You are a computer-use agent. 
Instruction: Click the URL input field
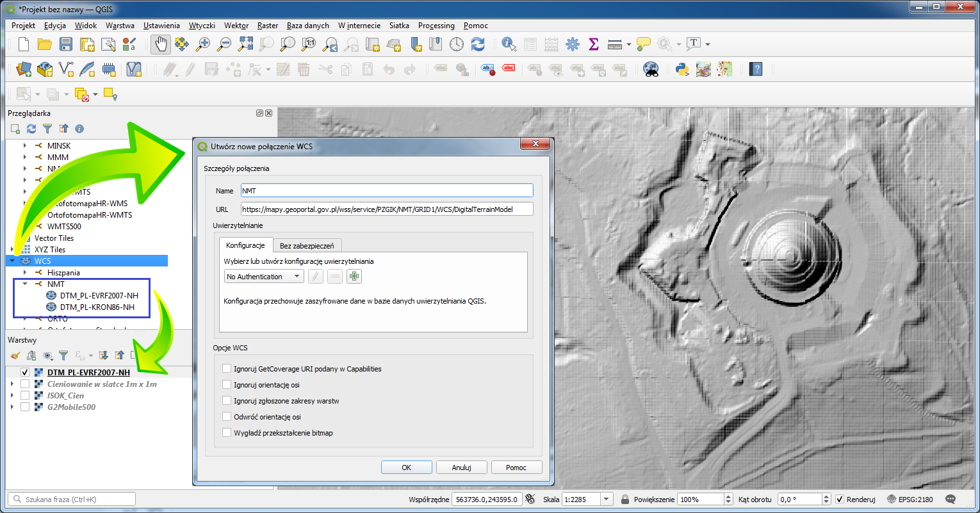pos(387,209)
